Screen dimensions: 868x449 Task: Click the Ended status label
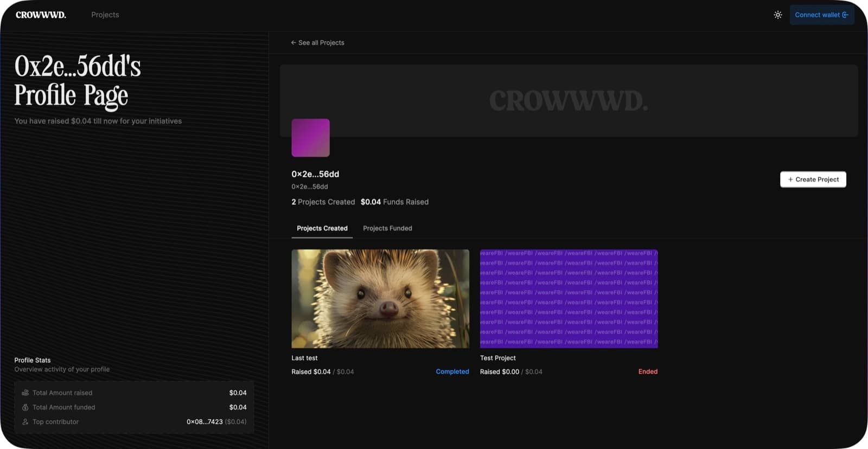pyautogui.click(x=648, y=371)
